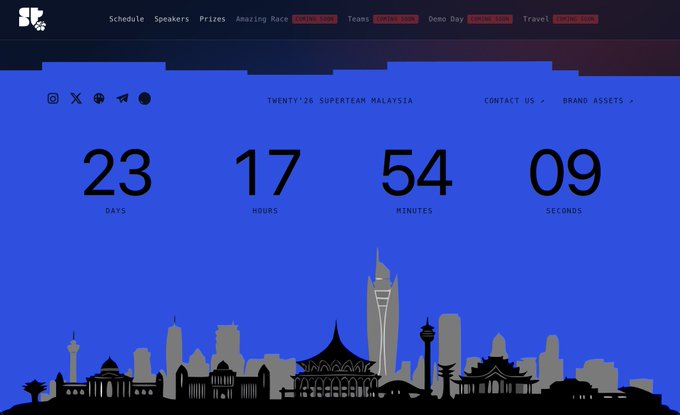The height and width of the screenshot is (415, 680).
Task: Open the X (Twitter) social icon
Action: pyautogui.click(x=76, y=98)
